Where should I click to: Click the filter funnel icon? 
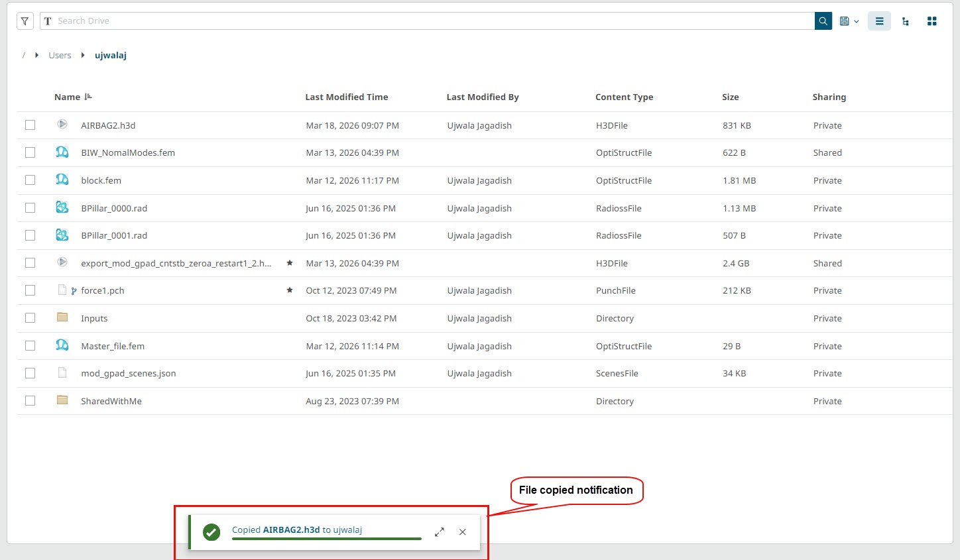point(25,21)
